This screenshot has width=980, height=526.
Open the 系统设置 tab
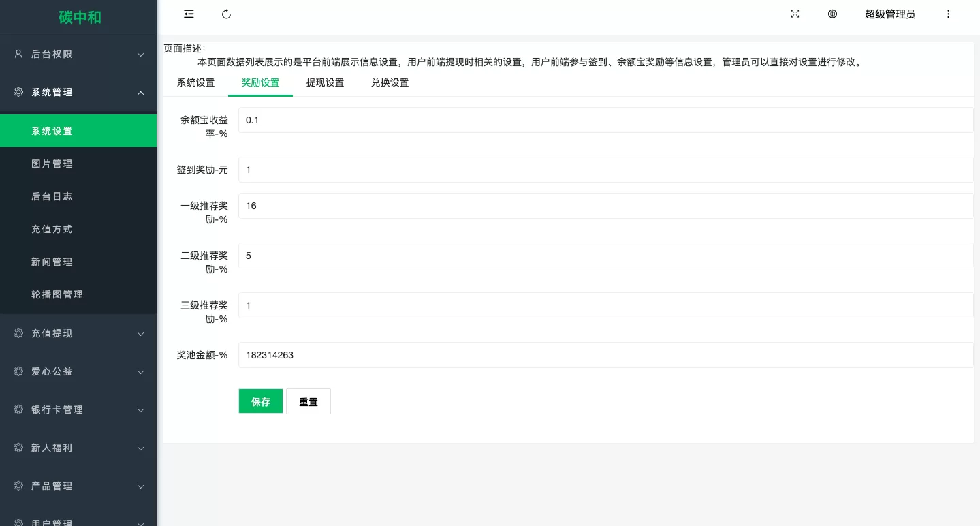pyautogui.click(x=195, y=83)
